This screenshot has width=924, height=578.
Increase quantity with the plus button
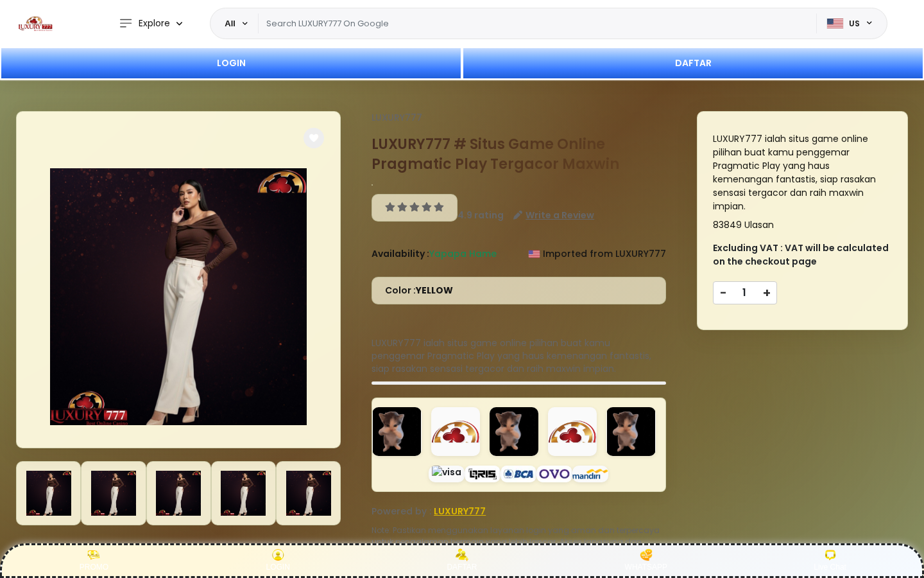(766, 293)
